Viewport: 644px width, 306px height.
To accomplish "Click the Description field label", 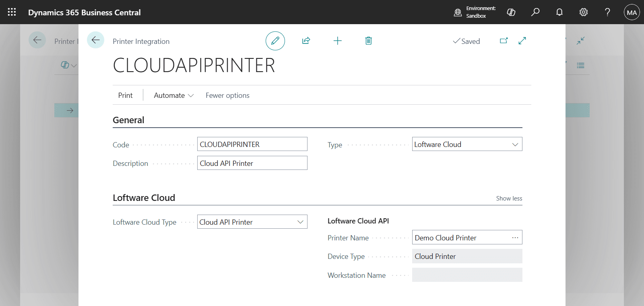I will (130, 163).
